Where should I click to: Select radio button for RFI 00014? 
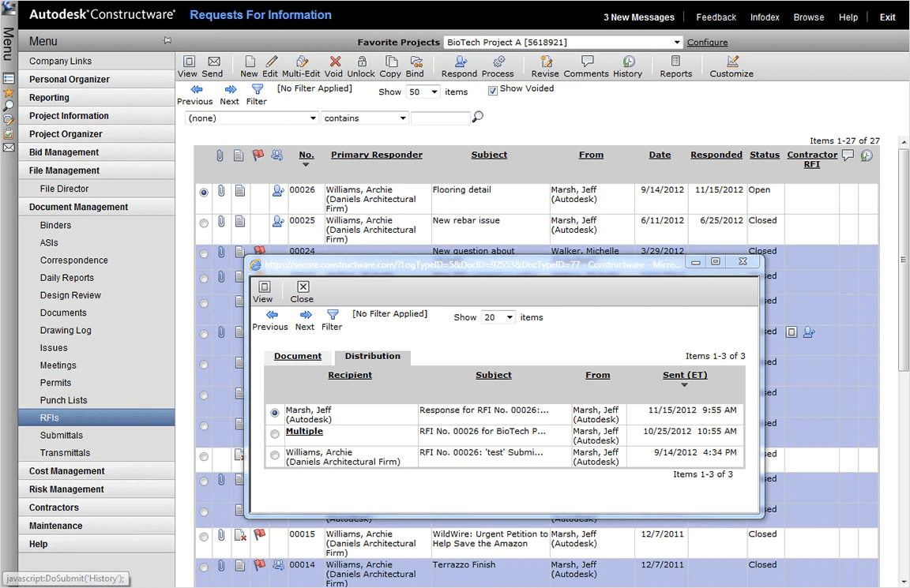pos(204,567)
